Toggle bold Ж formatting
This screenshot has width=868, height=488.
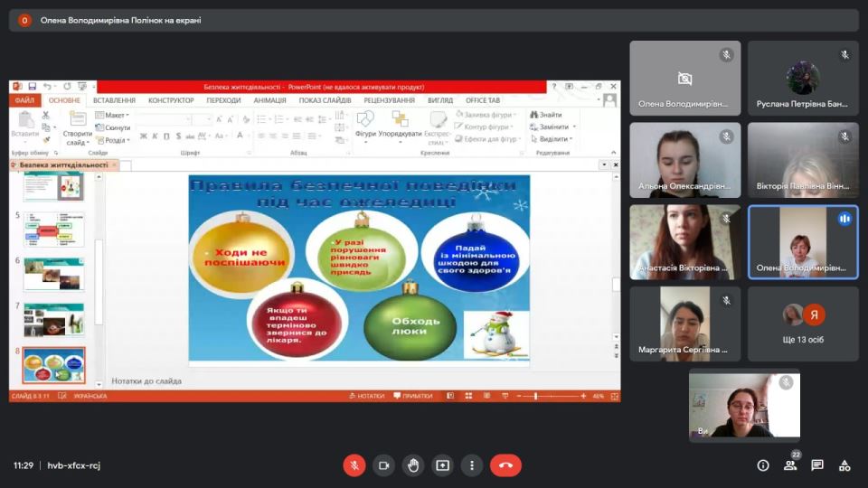tap(144, 136)
